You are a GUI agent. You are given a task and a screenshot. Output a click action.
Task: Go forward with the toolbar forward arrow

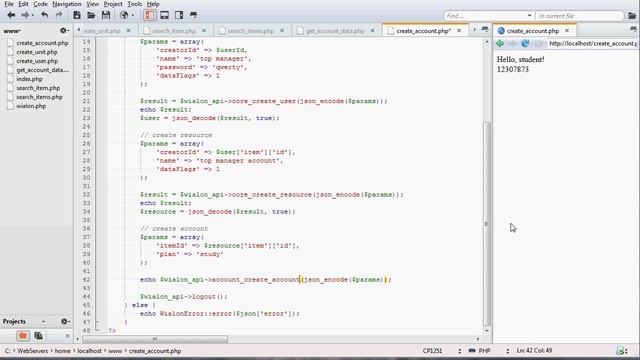(x=25, y=15)
